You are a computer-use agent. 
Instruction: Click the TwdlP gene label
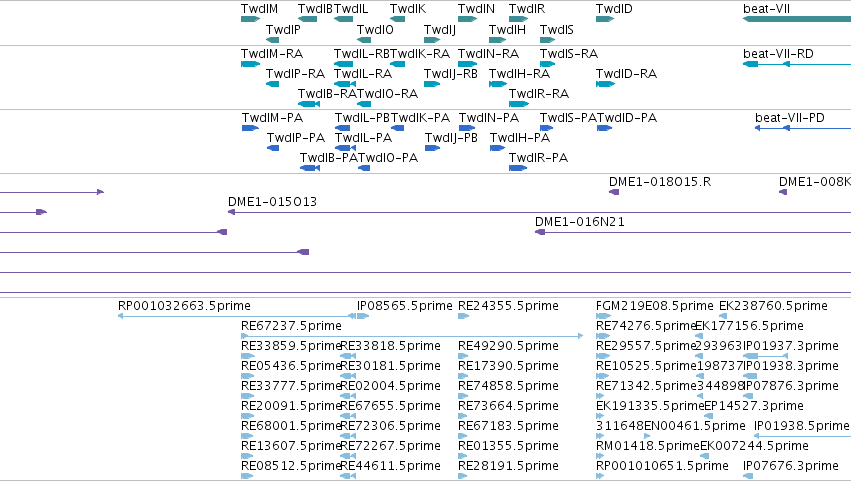tap(283, 30)
